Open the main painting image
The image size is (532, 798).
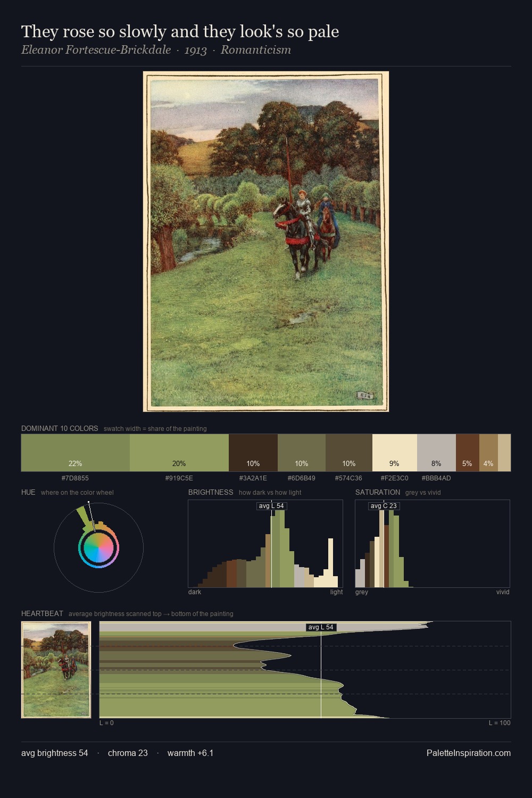[x=266, y=242]
